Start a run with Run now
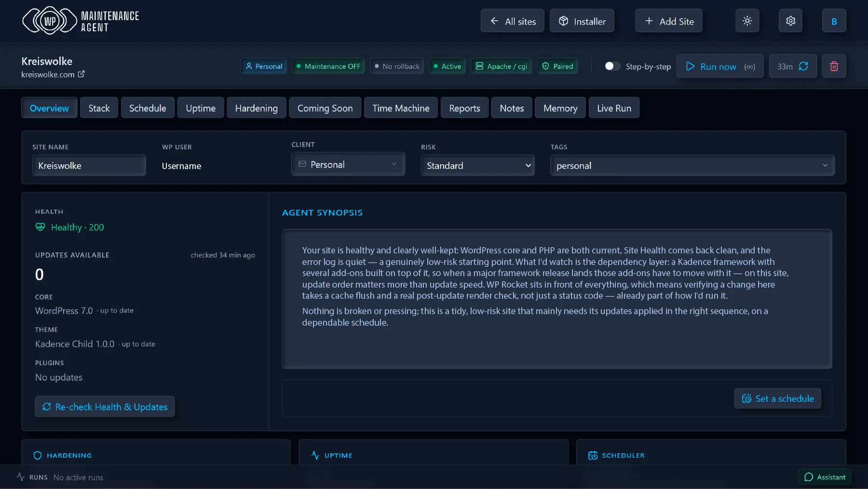The height and width of the screenshot is (489, 868). (720, 66)
